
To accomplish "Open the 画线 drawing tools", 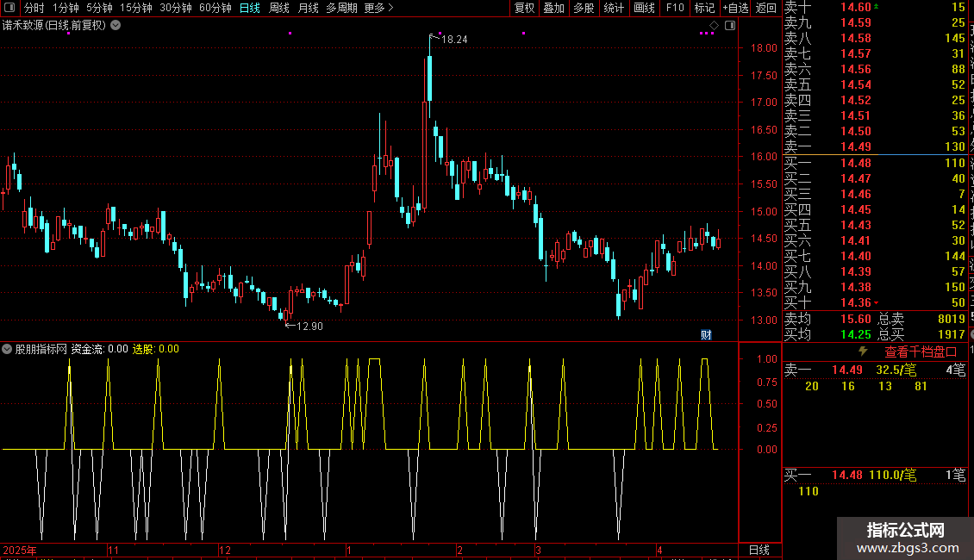I will tap(644, 8).
